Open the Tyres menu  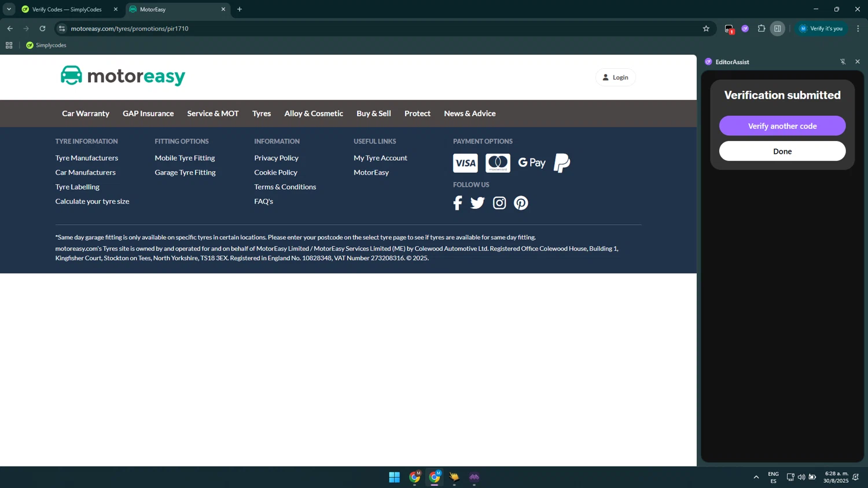coord(262,113)
